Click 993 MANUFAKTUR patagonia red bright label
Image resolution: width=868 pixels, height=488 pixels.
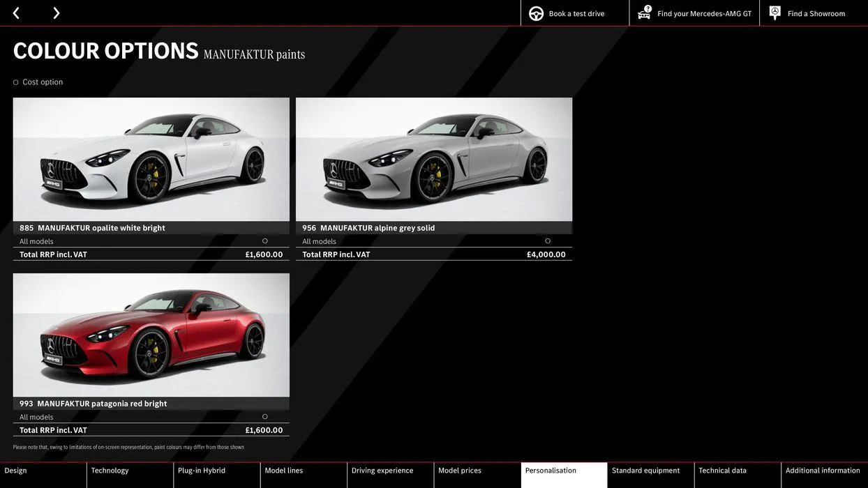(x=93, y=404)
